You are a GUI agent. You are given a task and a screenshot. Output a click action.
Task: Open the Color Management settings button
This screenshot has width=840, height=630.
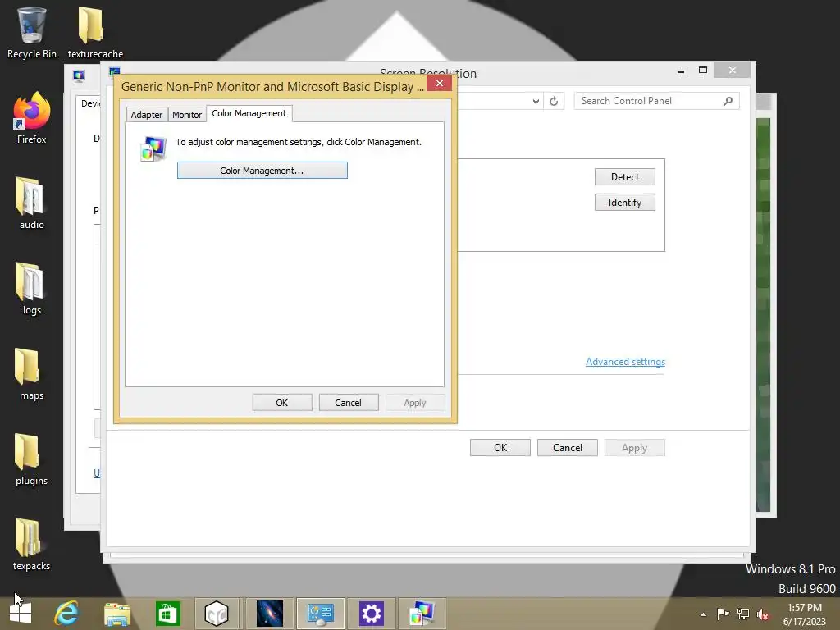262,171
